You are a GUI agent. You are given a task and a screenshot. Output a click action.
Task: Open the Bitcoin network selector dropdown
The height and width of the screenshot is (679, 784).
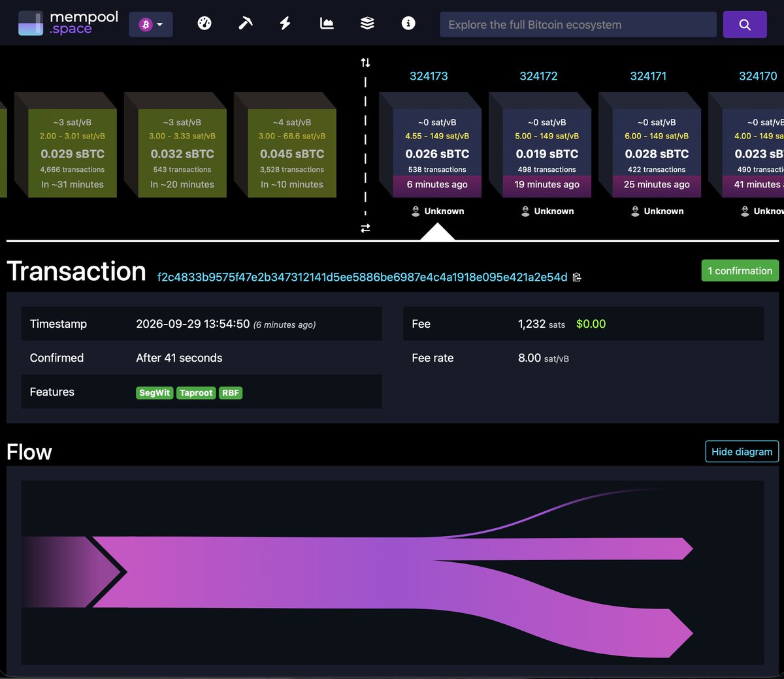click(x=151, y=25)
